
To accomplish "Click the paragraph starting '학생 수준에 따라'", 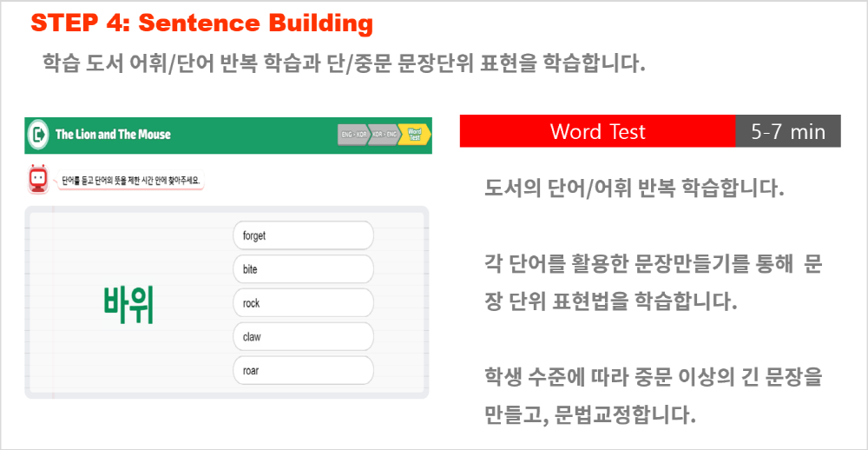I will pyautogui.click(x=654, y=395).
